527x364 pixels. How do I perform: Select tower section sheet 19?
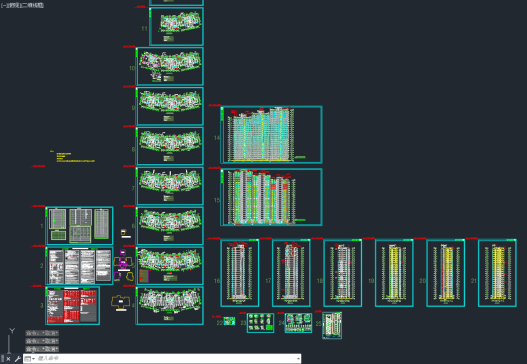pos(394,273)
